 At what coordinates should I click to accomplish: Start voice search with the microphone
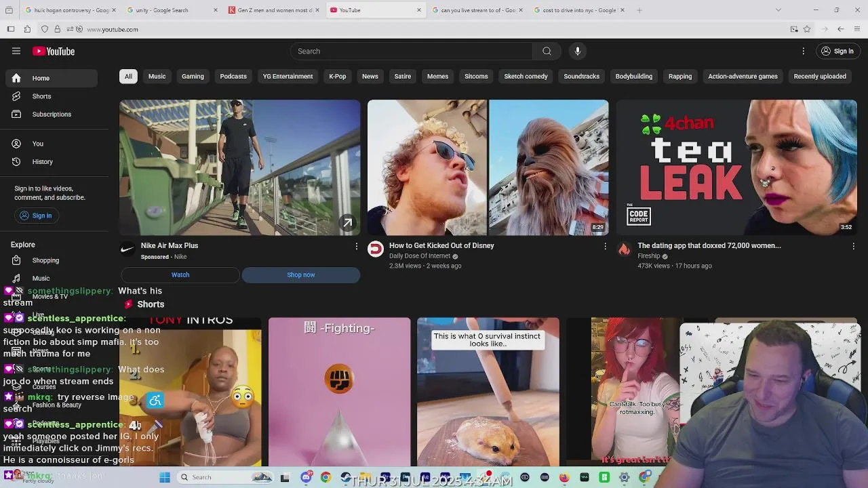[578, 51]
